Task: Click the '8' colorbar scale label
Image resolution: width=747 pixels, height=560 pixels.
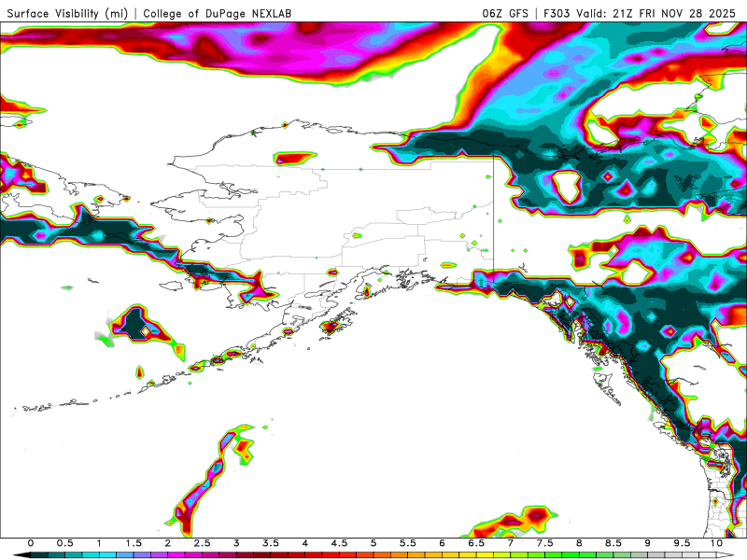Action: [x=579, y=543]
